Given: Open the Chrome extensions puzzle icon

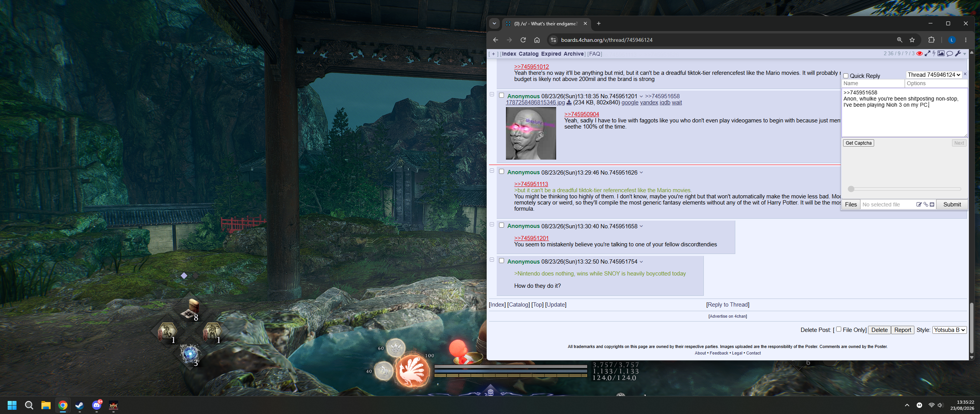Looking at the screenshot, I should (931, 40).
